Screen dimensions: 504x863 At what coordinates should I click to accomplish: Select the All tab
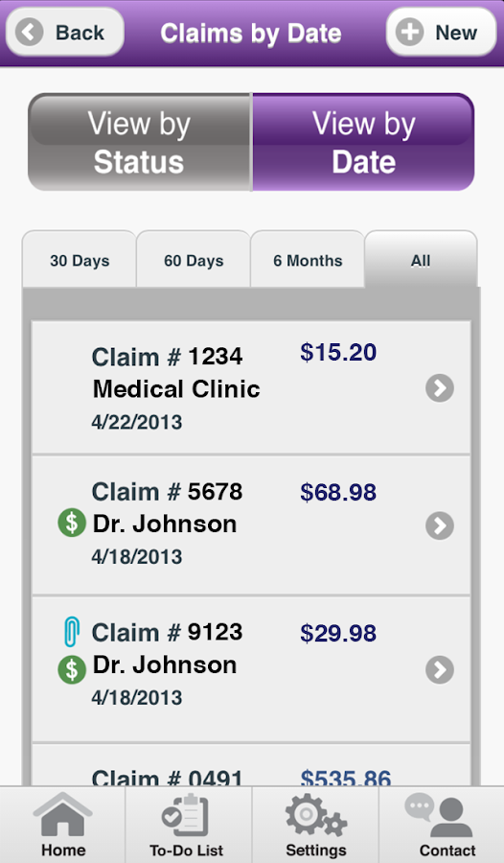point(421,260)
